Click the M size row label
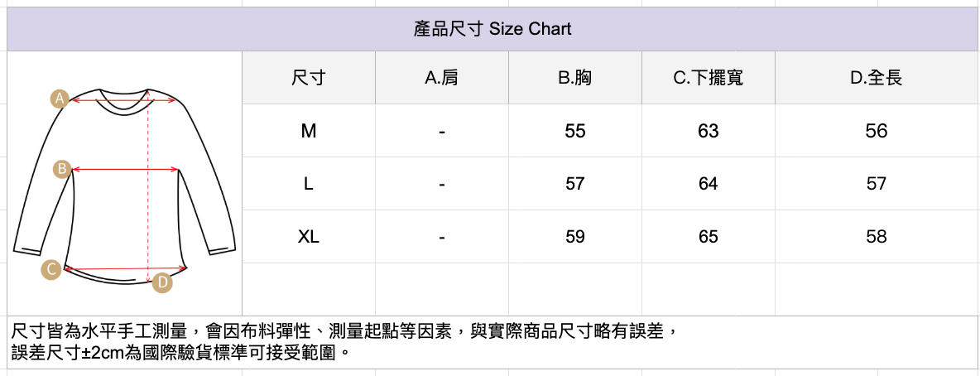Screen dimensions: 980x376 pyautogui.click(x=309, y=131)
